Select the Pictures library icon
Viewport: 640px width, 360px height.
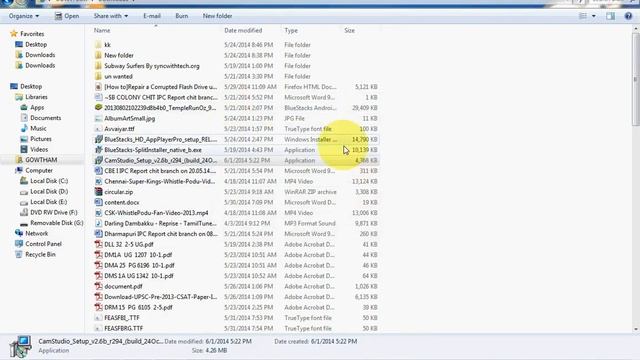[x=24, y=139]
